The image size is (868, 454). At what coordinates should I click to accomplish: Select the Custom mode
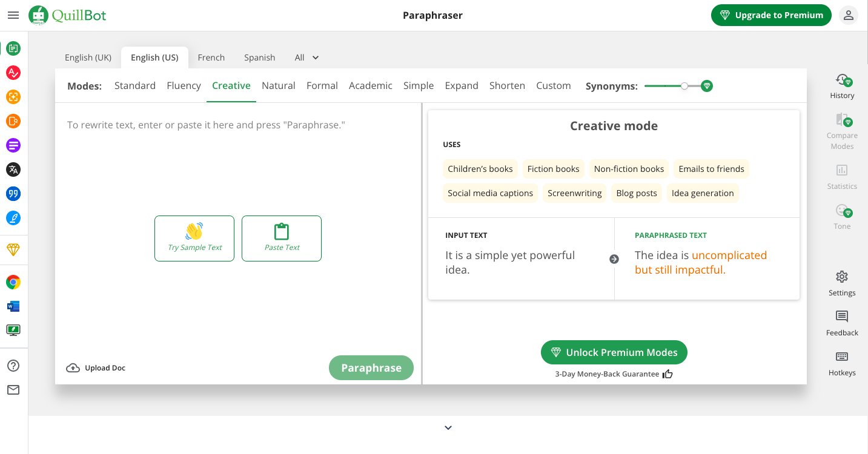tap(554, 86)
